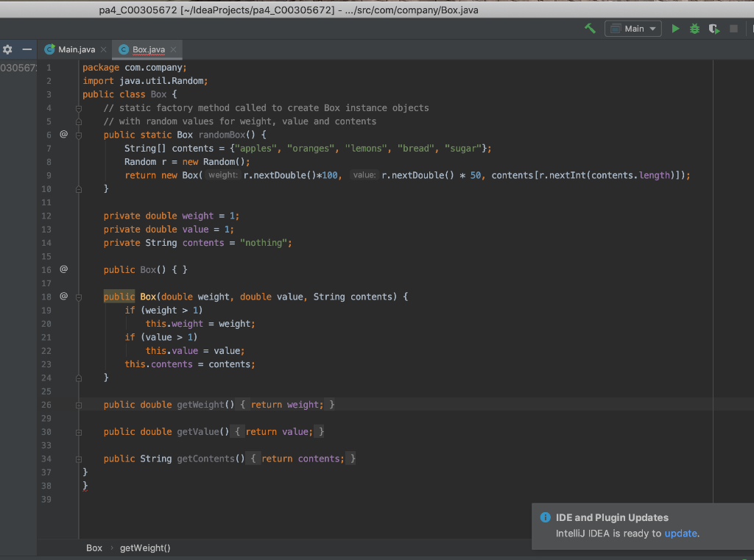
Task: Run the Main configuration
Action: point(675,29)
